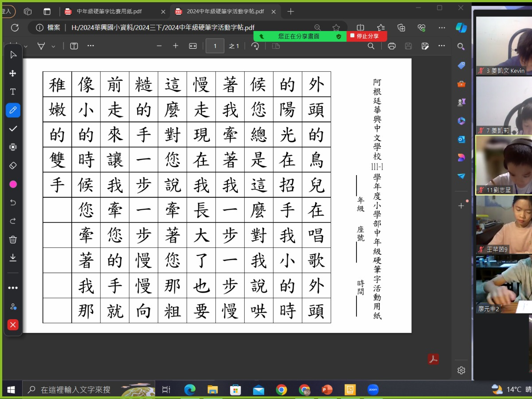Toggle split screen view in browser
Screen dimensions: 532x399
coord(360,27)
